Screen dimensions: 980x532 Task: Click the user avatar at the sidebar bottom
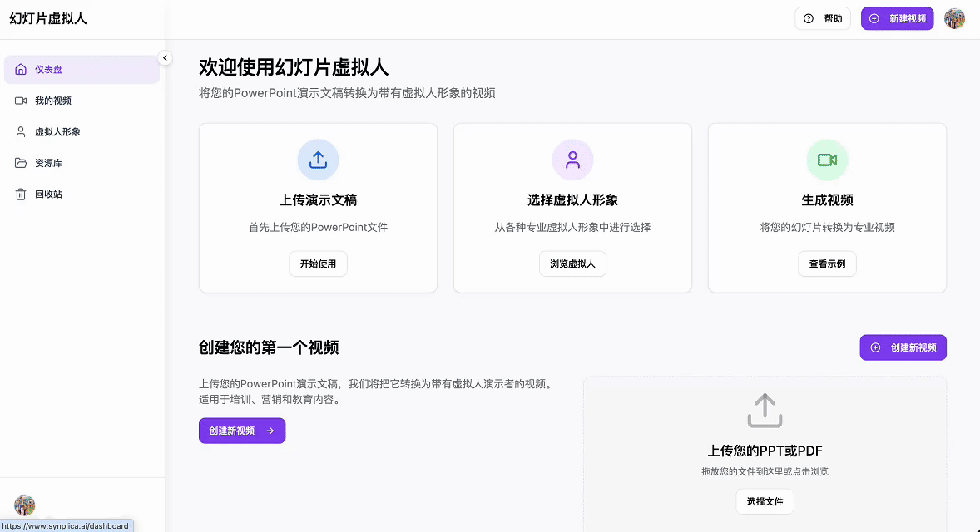point(25,505)
